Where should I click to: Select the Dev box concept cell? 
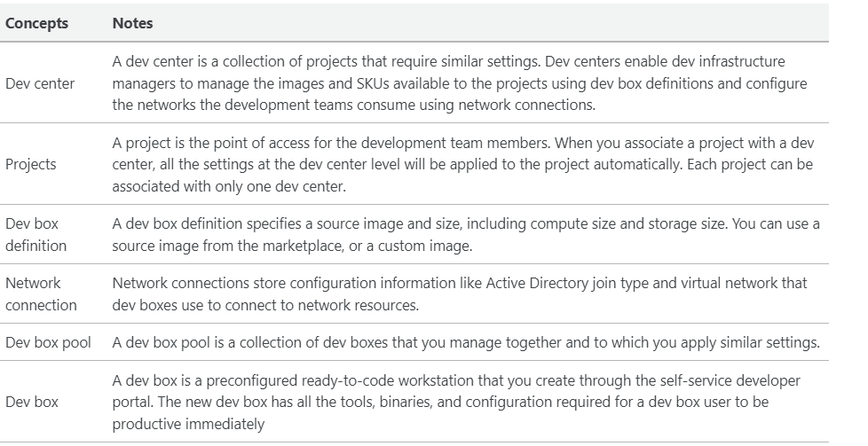[32, 402]
